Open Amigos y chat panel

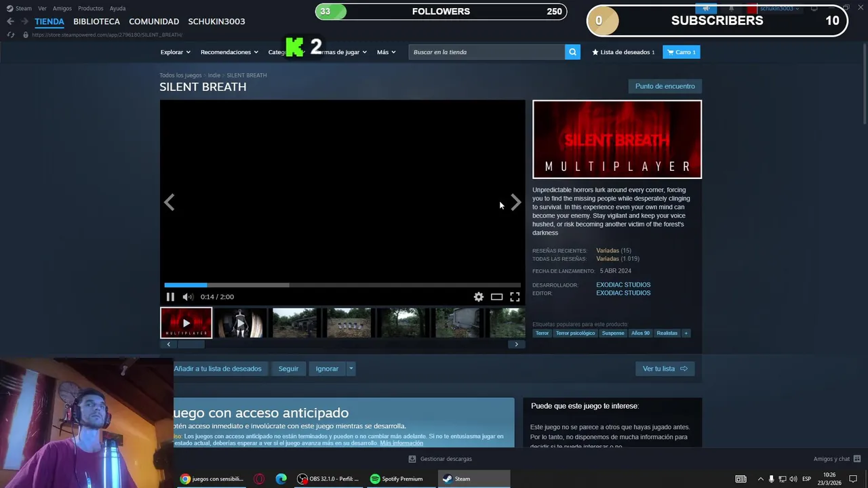tap(837, 459)
